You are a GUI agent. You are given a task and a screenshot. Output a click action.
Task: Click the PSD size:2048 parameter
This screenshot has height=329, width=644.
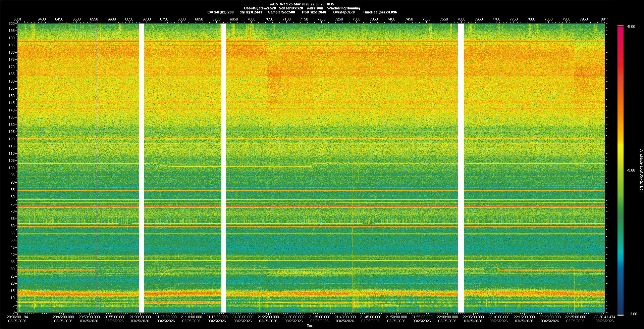(314, 12)
